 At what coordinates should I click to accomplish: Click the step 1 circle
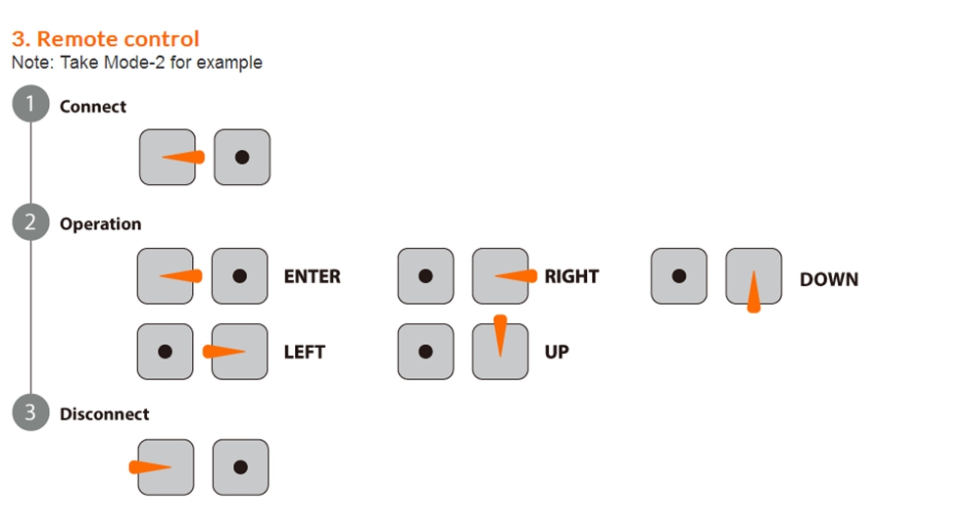(x=30, y=105)
